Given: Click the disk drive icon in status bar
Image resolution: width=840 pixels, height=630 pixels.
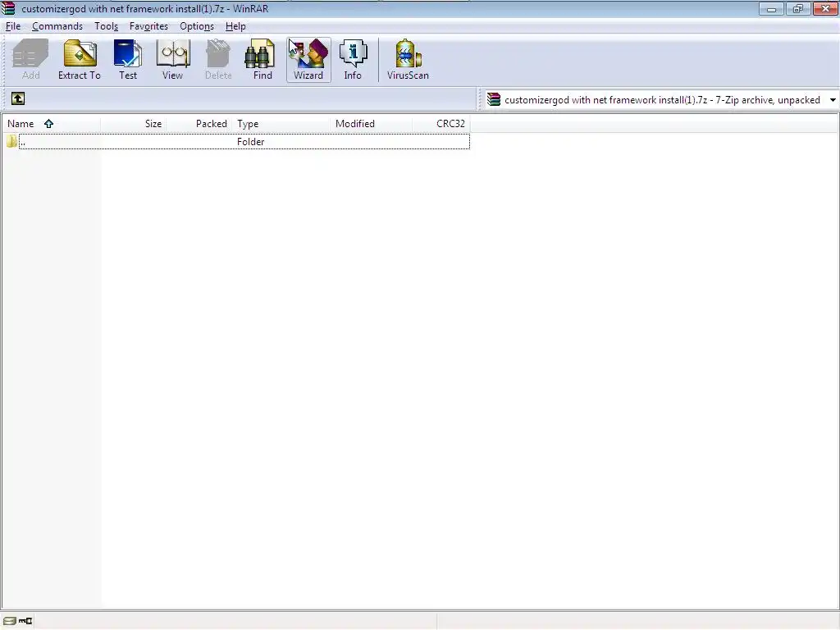Looking at the screenshot, I should coord(10,621).
